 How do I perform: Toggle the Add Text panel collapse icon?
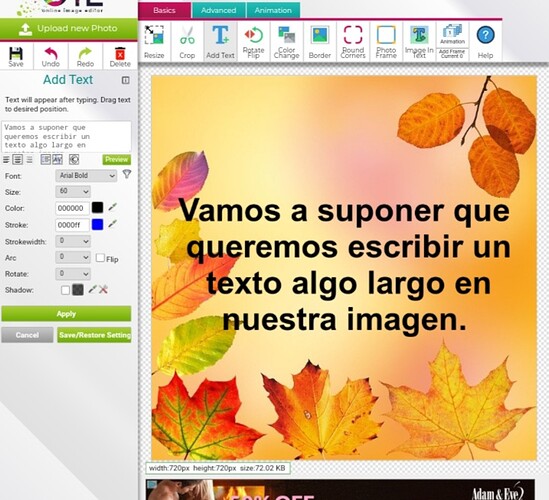(x=125, y=80)
